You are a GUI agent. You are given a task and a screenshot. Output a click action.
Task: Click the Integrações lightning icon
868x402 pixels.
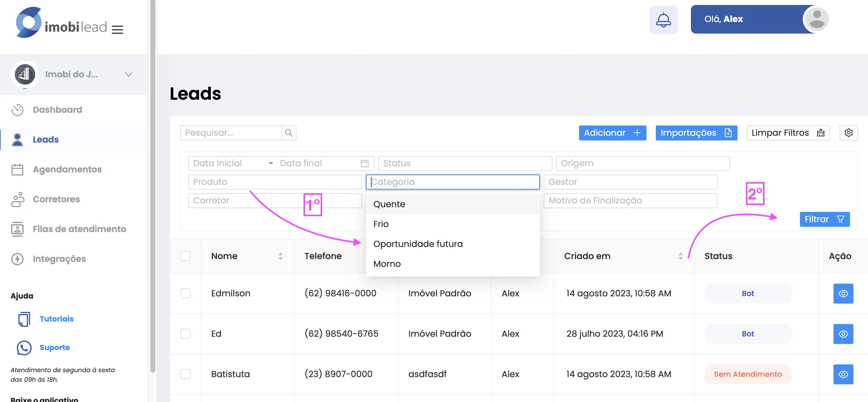coord(17,259)
